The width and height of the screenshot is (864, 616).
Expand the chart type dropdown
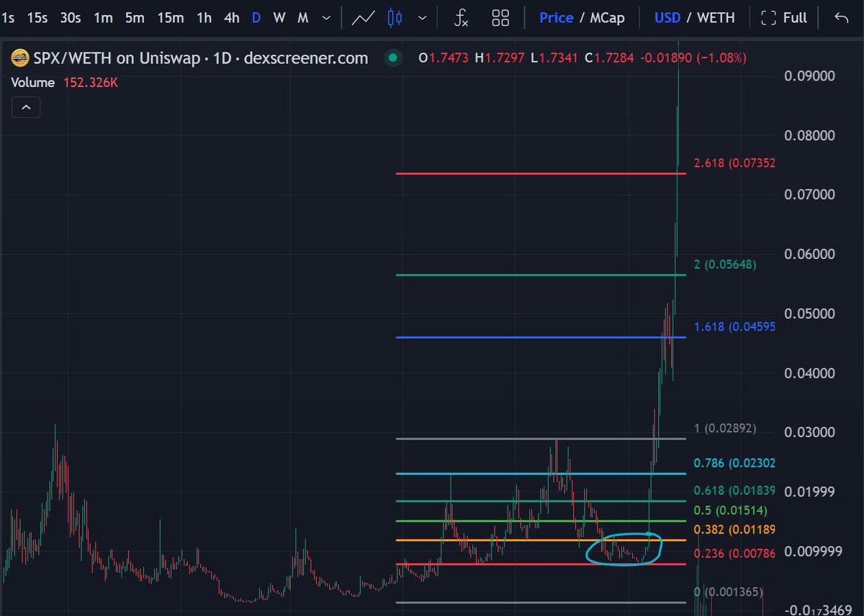[x=423, y=18]
